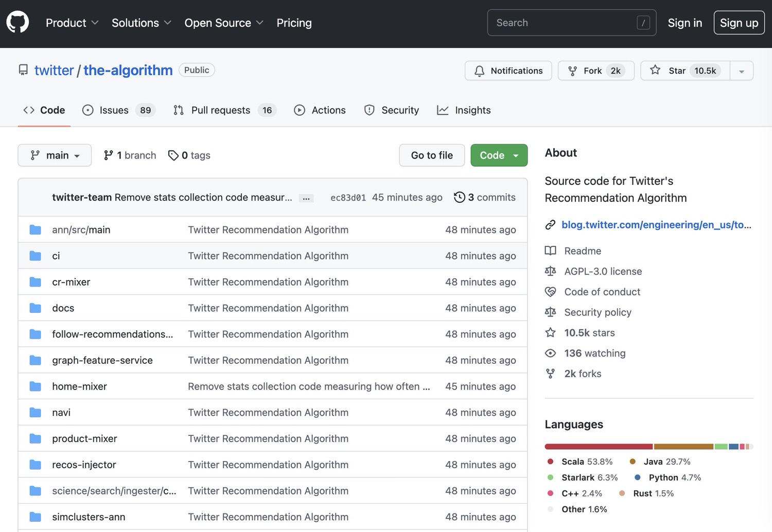Click the star icon in Star button
Viewport: 772px width, 532px height.
coord(655,70)
